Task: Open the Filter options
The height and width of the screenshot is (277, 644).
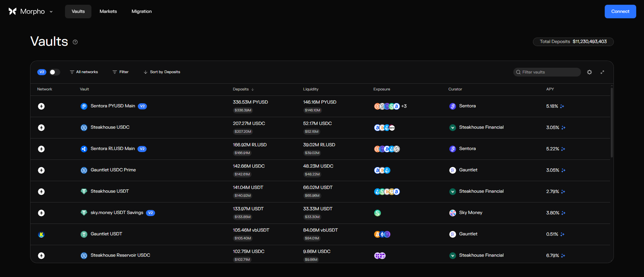Action: coord(121,72)
